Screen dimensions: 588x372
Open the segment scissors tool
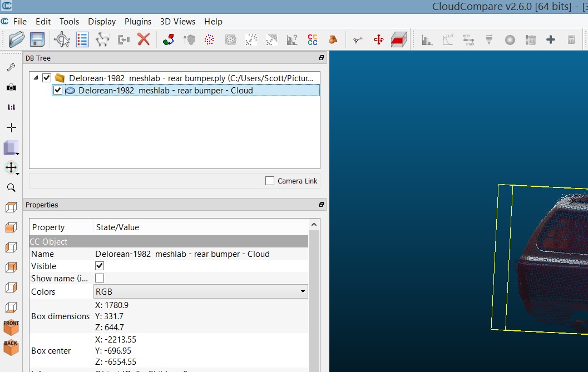[357, 39]
